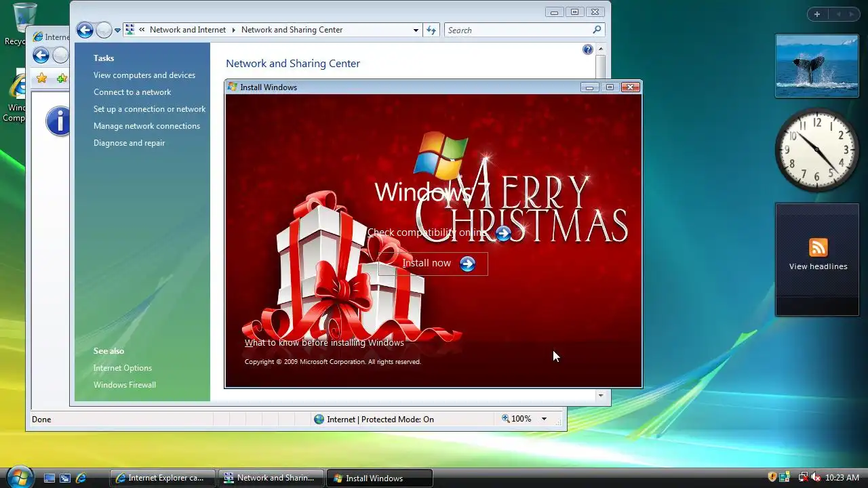
Task: Click the Network and Sharing Center address bar icon
Action: (130, 30)
